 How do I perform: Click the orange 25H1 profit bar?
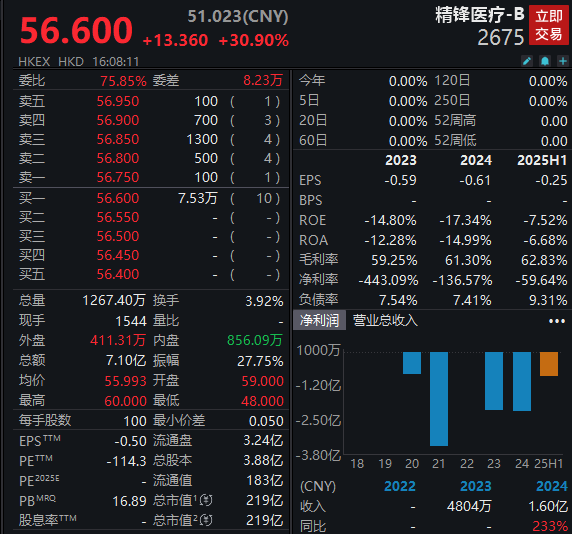point(549,364)
